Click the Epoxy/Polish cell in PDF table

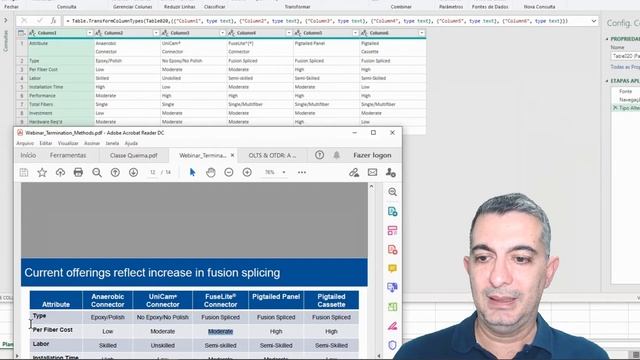click(107, 317)
